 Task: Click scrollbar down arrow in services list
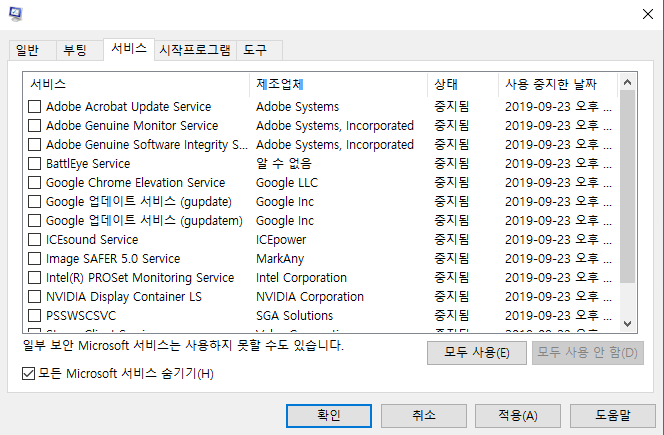pos(628,324)
